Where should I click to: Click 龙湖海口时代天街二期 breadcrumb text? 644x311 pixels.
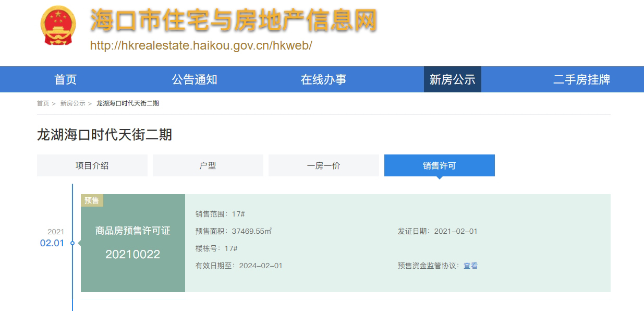128,103
